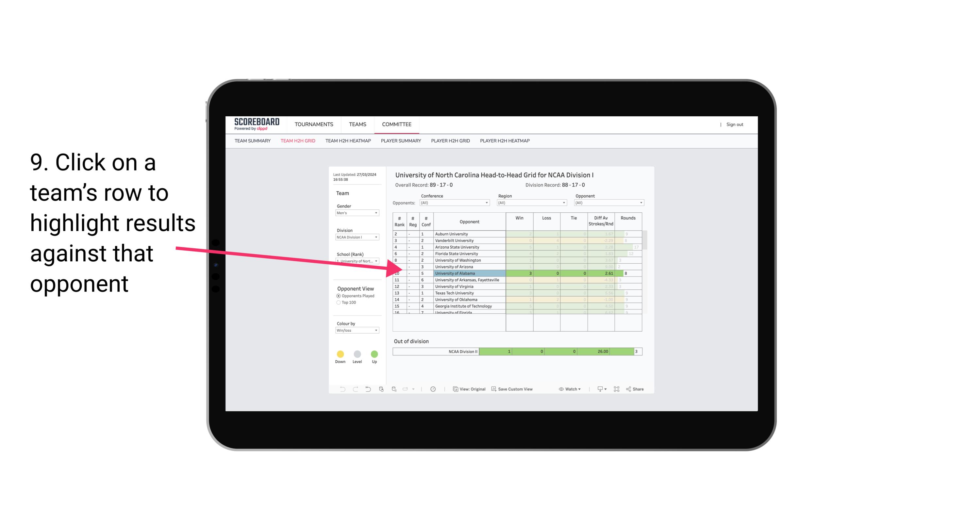The width and height of the screenshot is (980, 527).
Task: Click the fullscreen/expand icon in toolbar
Action: [615, 389]
